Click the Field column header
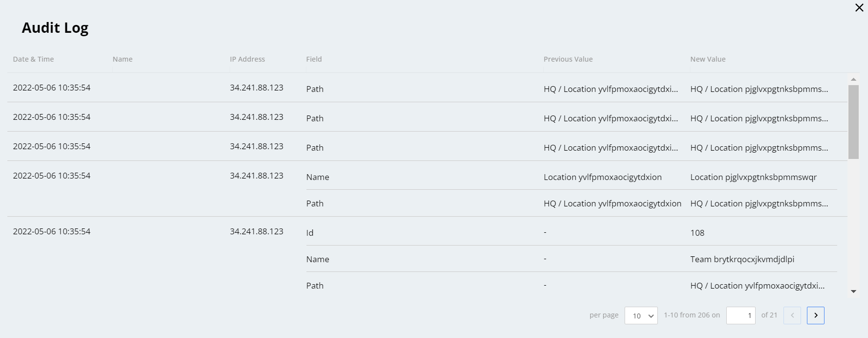 tap(314, 59)
